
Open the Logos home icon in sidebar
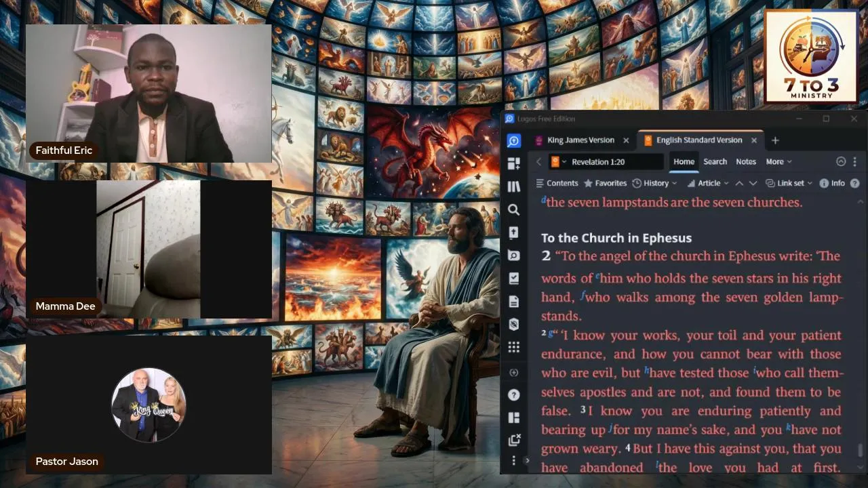pyautogui.click(x=514, y=141)
